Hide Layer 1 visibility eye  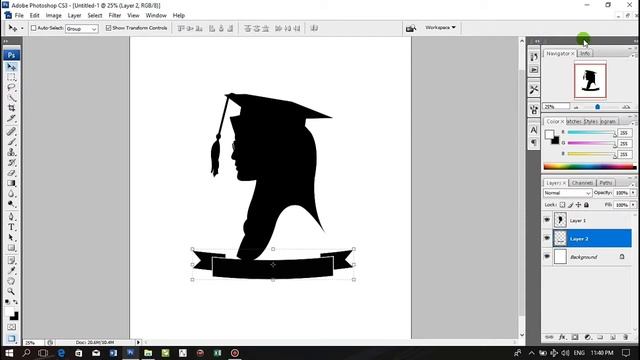(x=547, y=220)
